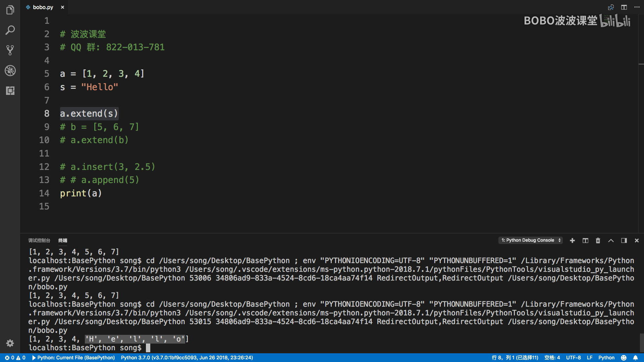Select the bobo.py editor tab
644x362 pixels.
pos(43,7)
